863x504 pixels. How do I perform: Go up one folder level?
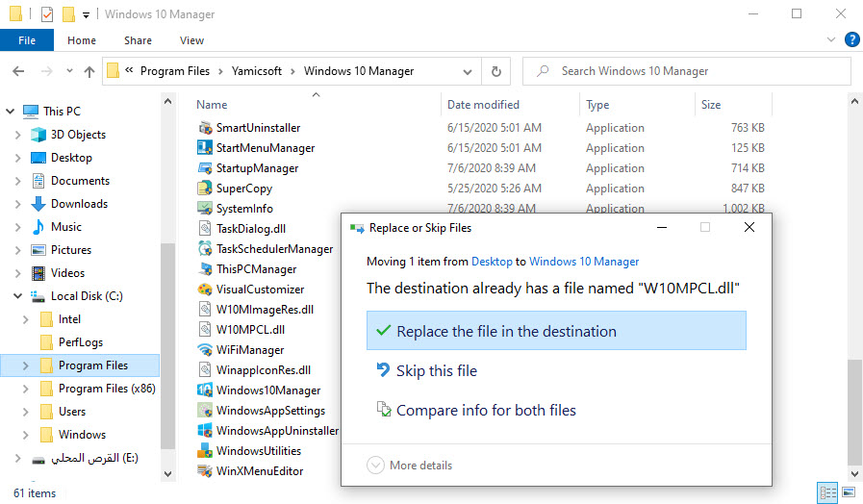pyautogui.click(x=89, y=71)
